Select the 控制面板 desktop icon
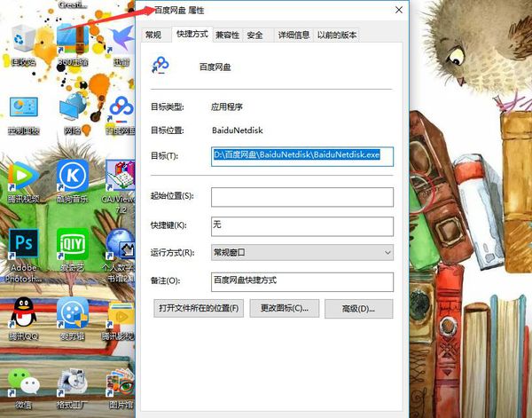 pyautogui.click(x=23, y=115)
